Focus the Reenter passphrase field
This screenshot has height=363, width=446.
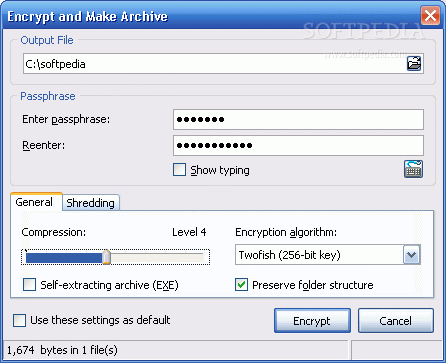coord(298,145)
